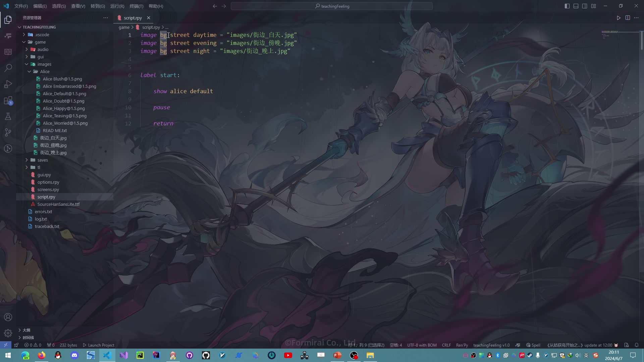Click the editor vertical scrollbar

pos(642,41)
